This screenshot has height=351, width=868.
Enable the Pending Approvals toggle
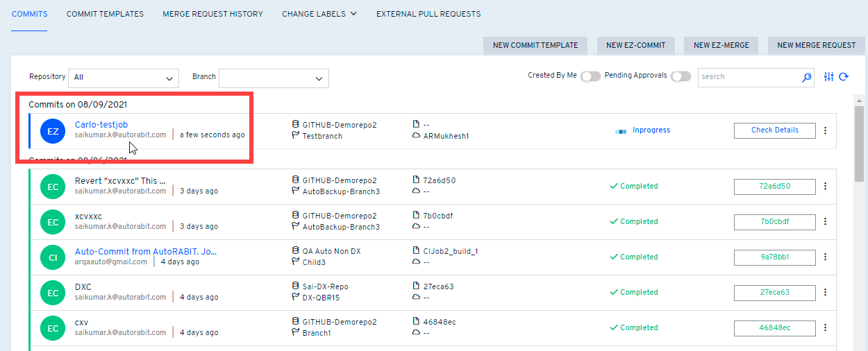coord(681,76)
